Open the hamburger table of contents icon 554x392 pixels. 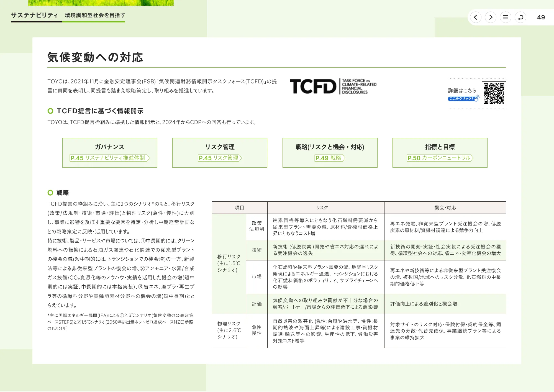506,17
